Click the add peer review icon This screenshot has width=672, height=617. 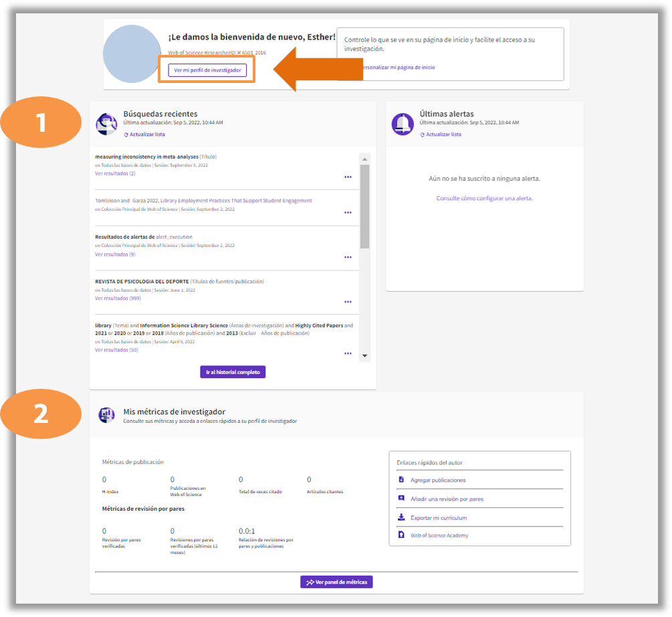point(401,499)
